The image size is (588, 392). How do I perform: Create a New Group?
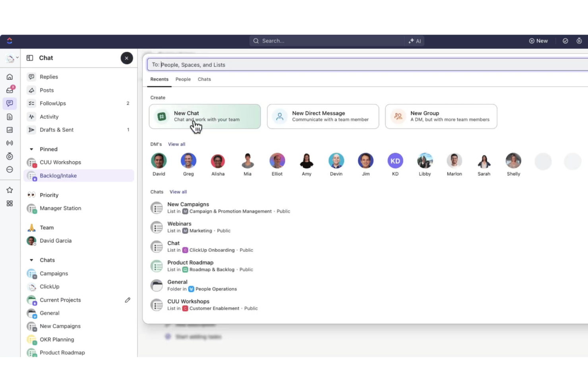[441, 116]
